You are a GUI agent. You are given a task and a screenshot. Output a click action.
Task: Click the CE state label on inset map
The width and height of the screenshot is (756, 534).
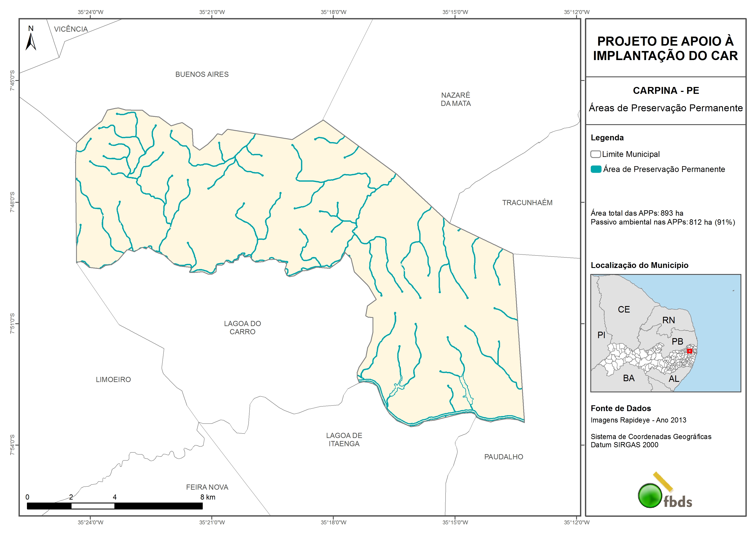[624, 310]
